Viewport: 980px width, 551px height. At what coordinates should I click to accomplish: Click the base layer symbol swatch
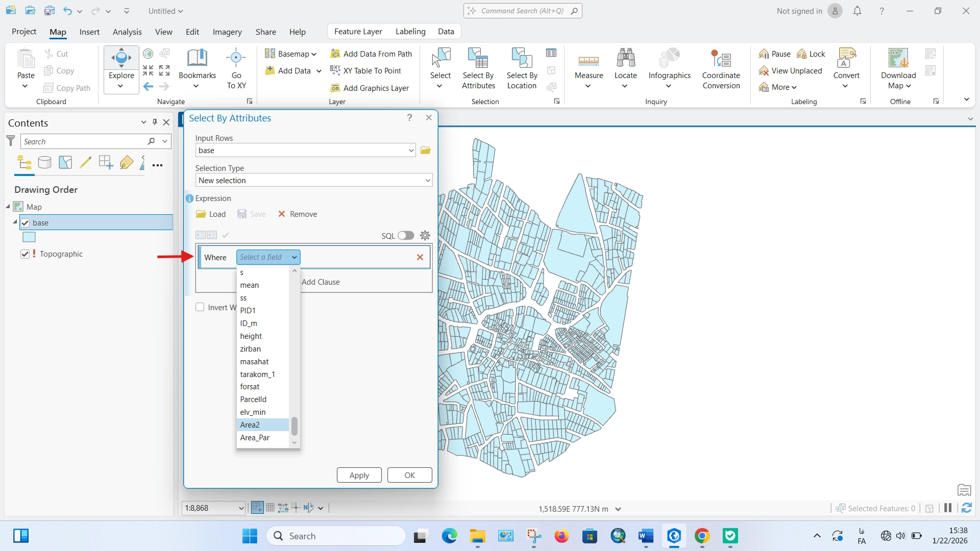point(29,237)
